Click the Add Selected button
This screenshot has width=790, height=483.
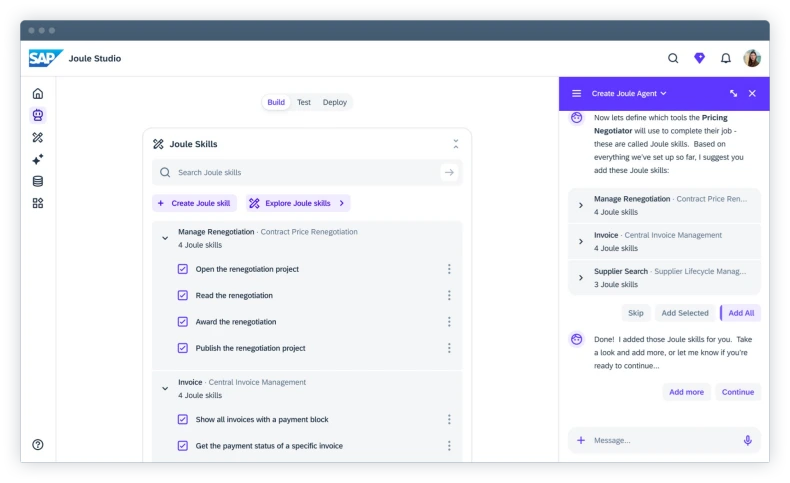point(685,313)
